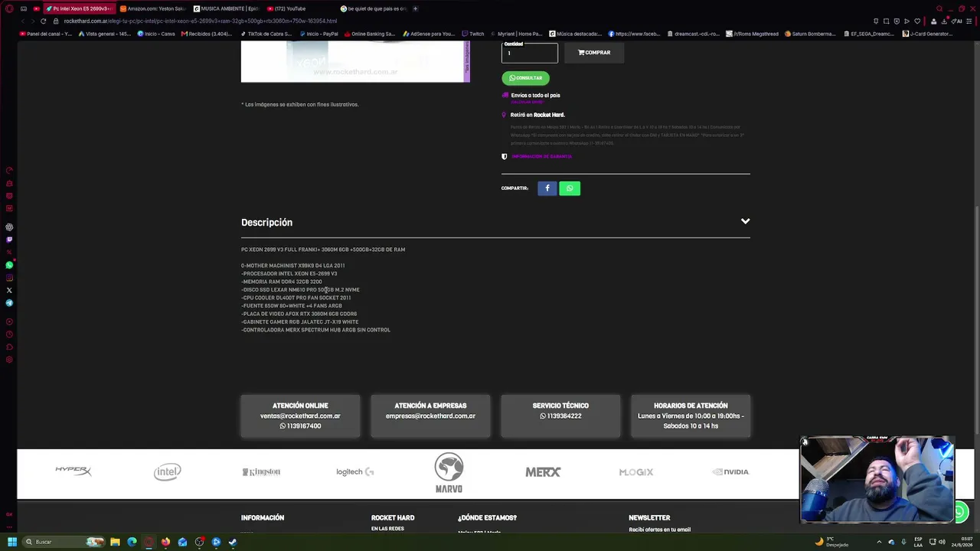Open the Twitch bookmark
Viewport: 980px width, 551px height.
point(473,34)
